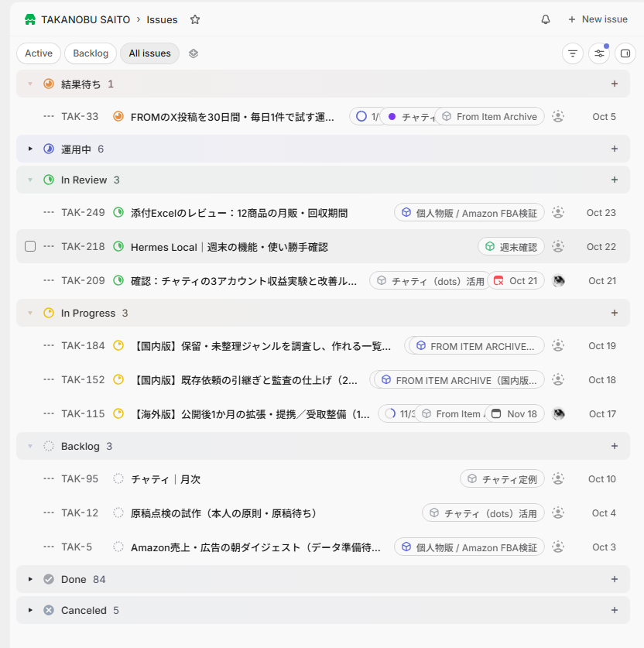Add issue to Canceled group with plus
The height and width of the screenshot is (648, 644).
click(x=615, y=610)
